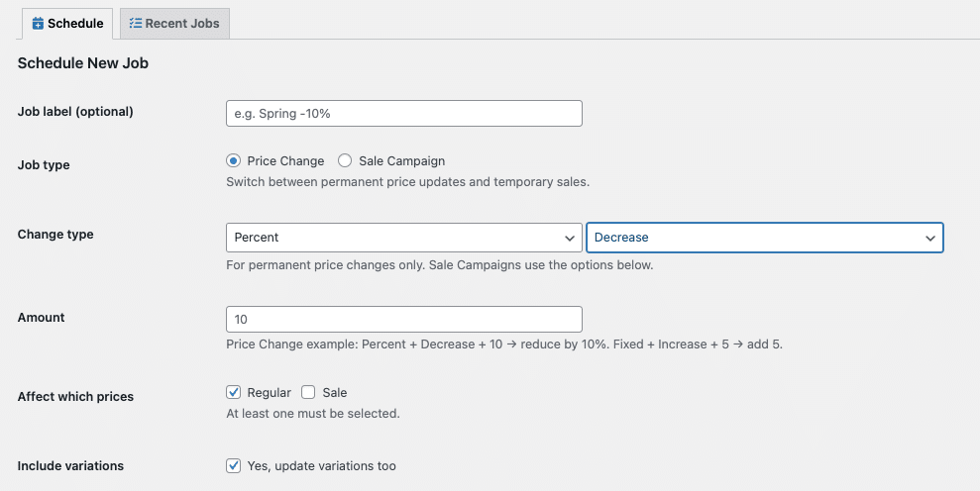Viewport: 980px width, 491px height.
Task: Click the "Sale Campaign" option text
Action: [x=401, y=160]
